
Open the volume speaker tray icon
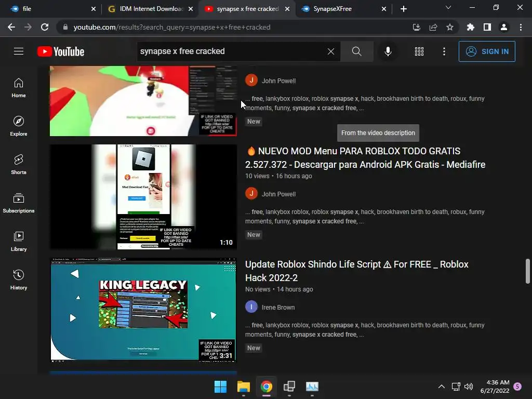[x=469, y=387]
